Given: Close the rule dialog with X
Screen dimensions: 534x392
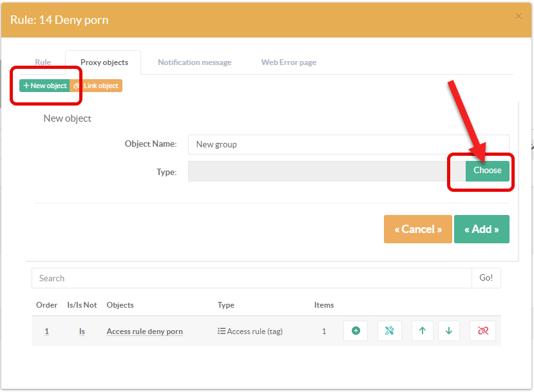Looking at the screenshot, I should (519, 17).
